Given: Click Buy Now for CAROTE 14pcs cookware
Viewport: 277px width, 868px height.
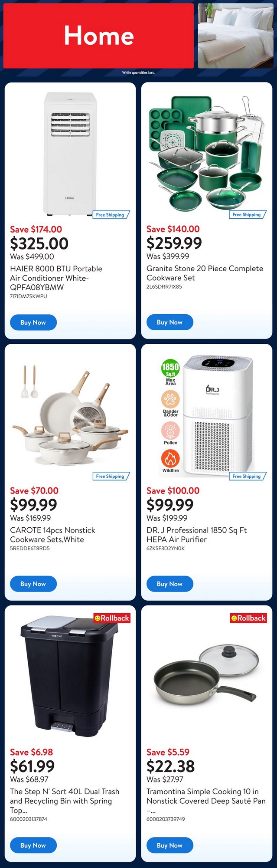Looking at the screenshot, I should coord(33,584).
